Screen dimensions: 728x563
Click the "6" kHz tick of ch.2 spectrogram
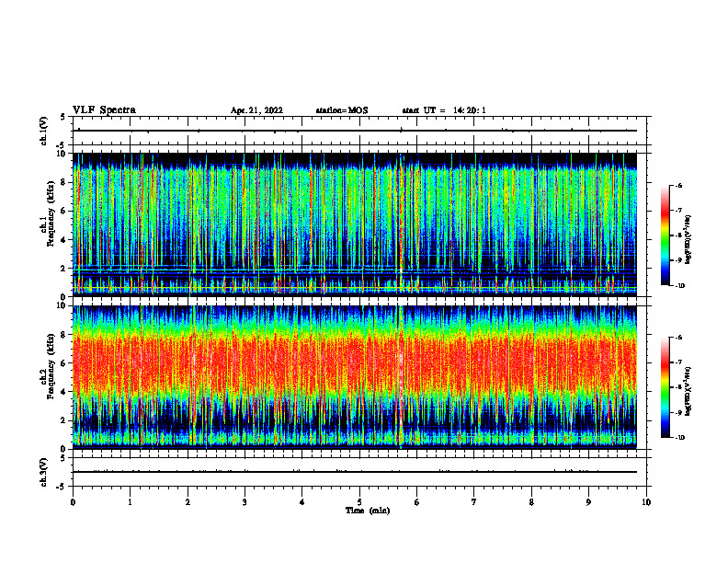pyautogui.click(x=64, y=362)
